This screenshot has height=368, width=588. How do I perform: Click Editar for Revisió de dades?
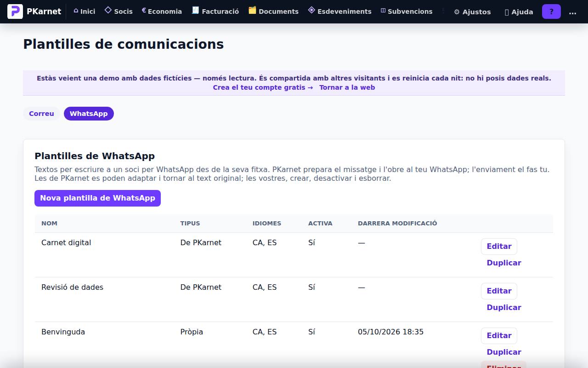tap(499, 291)
